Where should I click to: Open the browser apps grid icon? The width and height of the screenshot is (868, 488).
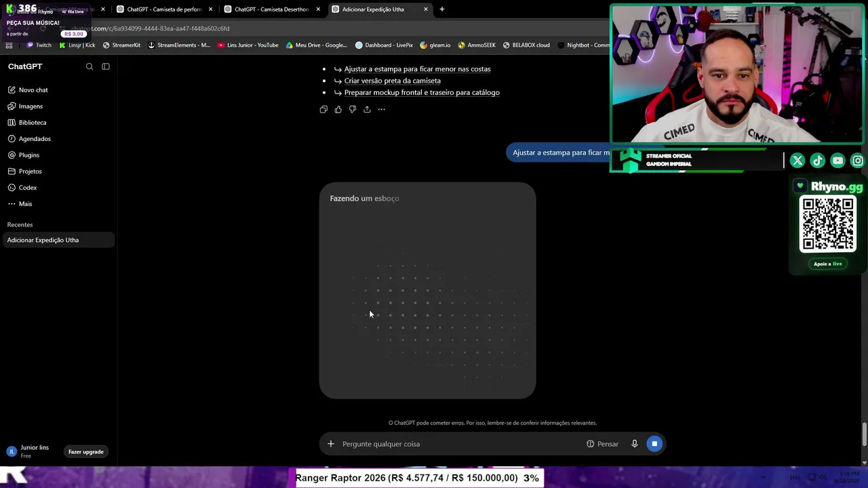coord(9,45)
